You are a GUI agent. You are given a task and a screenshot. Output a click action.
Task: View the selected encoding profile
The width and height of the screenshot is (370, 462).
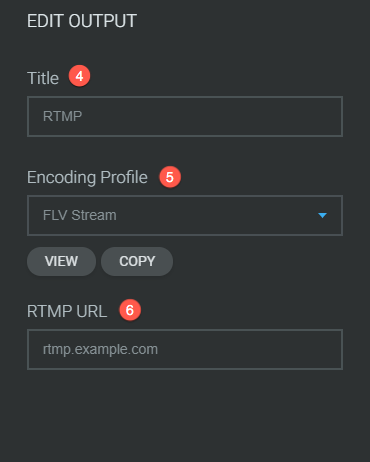click(61, 261)
